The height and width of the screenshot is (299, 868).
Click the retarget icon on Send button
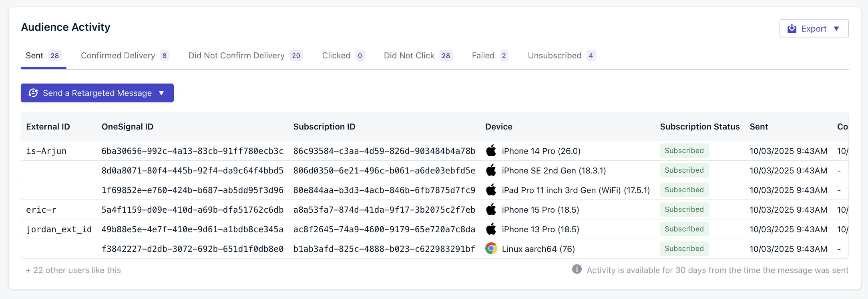33,93
